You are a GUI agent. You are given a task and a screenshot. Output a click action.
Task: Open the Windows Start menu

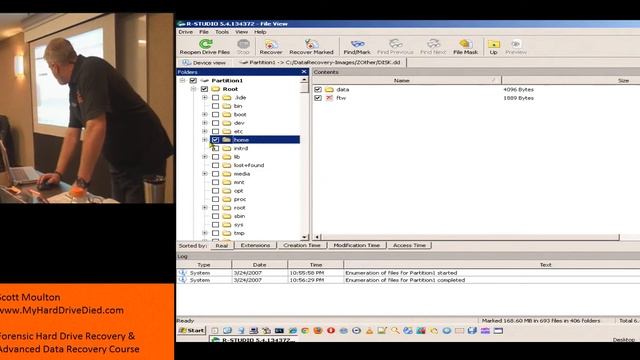(x=192, y=331)
